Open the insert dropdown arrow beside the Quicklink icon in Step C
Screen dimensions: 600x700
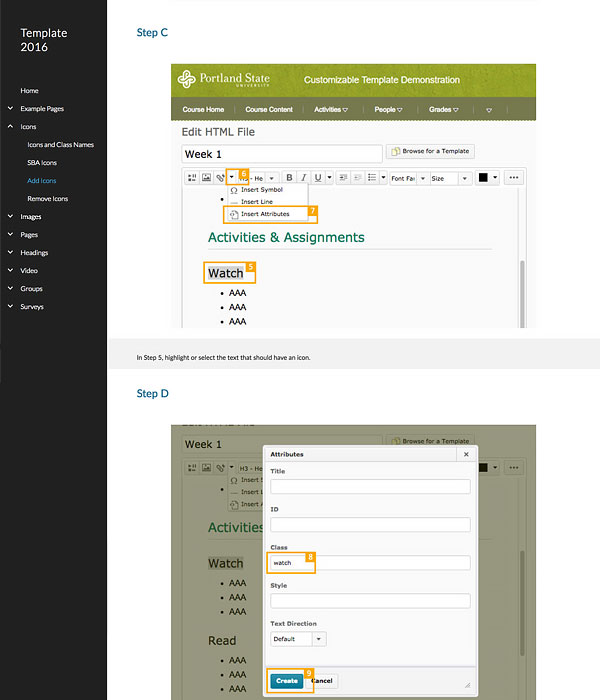point(231,177)
